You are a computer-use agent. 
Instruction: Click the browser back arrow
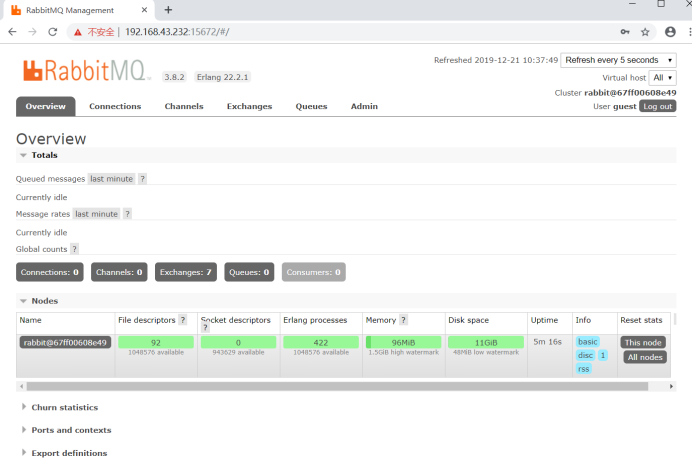[12, 32]
